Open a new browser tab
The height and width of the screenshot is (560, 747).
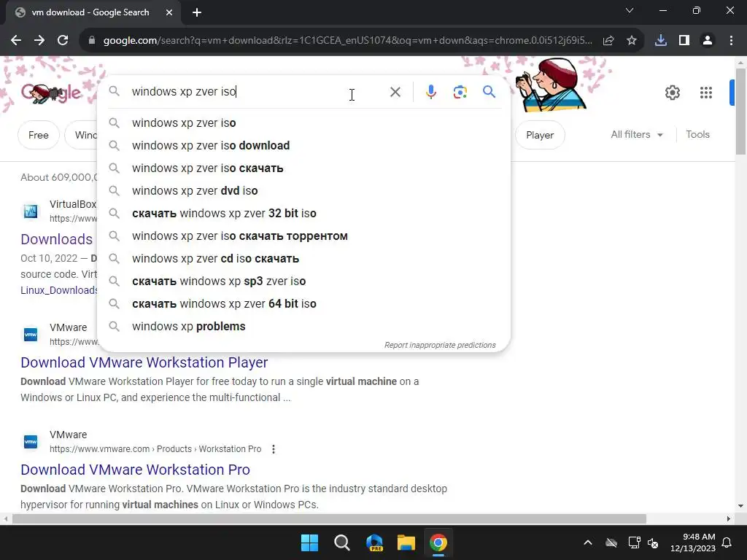tap(197, 12)
